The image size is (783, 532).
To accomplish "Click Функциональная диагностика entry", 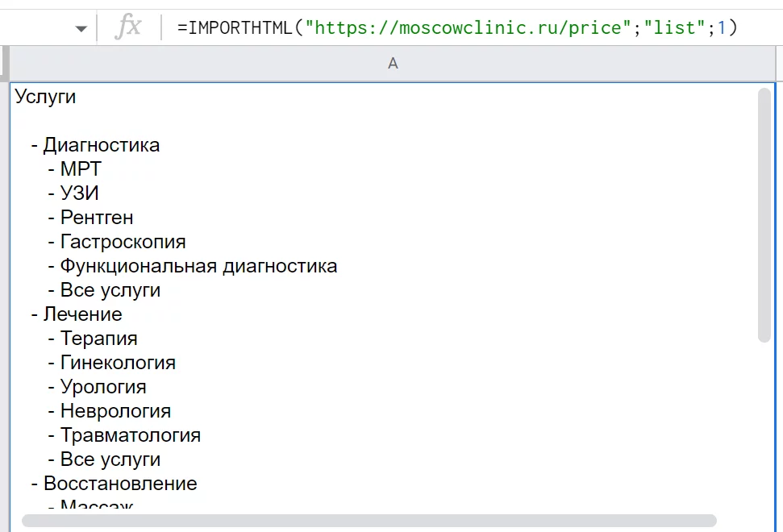I will point(198,266).
